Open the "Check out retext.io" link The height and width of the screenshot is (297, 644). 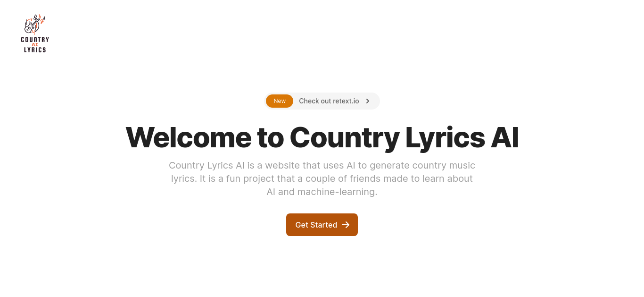tap(329, 101)
